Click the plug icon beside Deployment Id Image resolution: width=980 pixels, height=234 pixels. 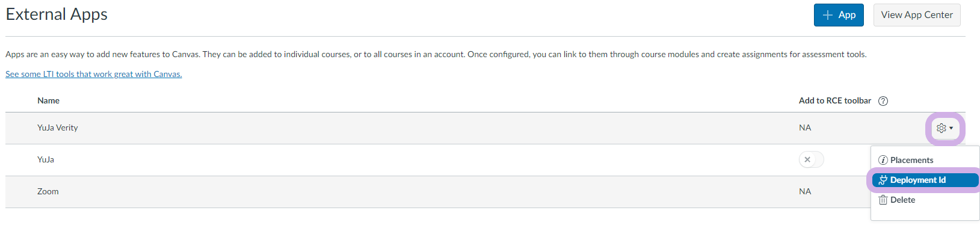[x=883, y=180]
